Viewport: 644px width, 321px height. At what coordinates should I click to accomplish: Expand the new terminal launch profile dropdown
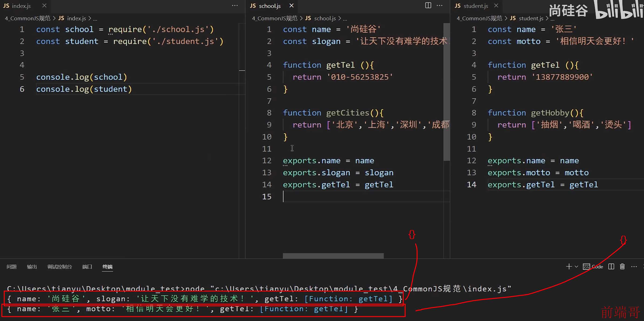(x=576, y=267)
